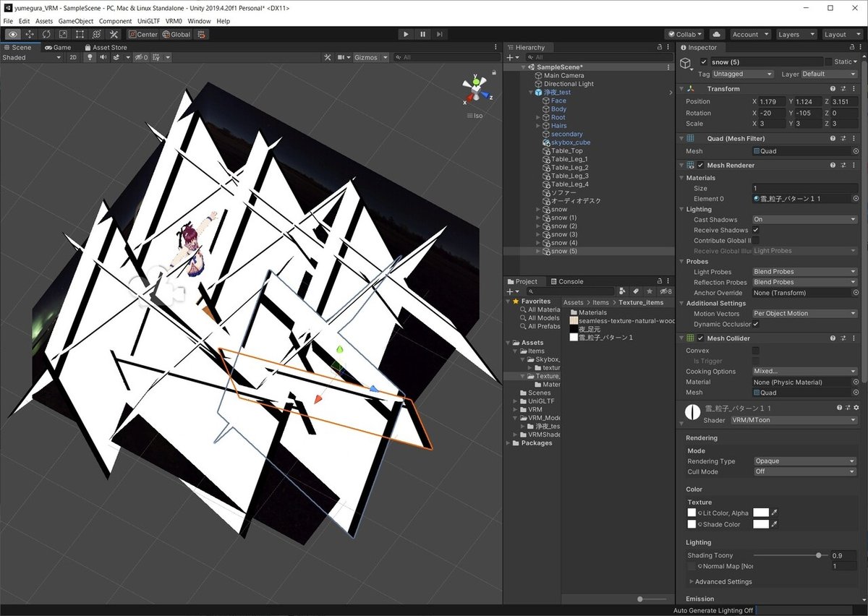Open the Component menu
This screenshot has width=868, height=616.
116,21
